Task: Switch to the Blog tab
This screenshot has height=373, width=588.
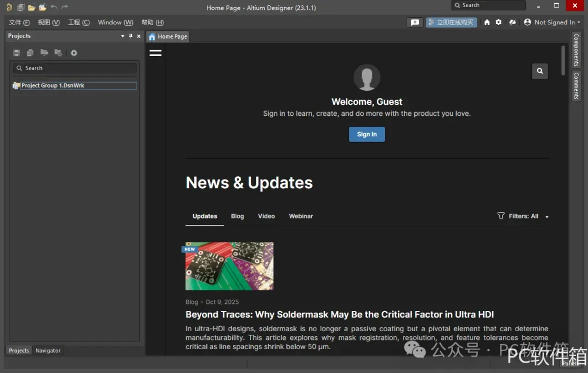Action: (x=237, y=216)
